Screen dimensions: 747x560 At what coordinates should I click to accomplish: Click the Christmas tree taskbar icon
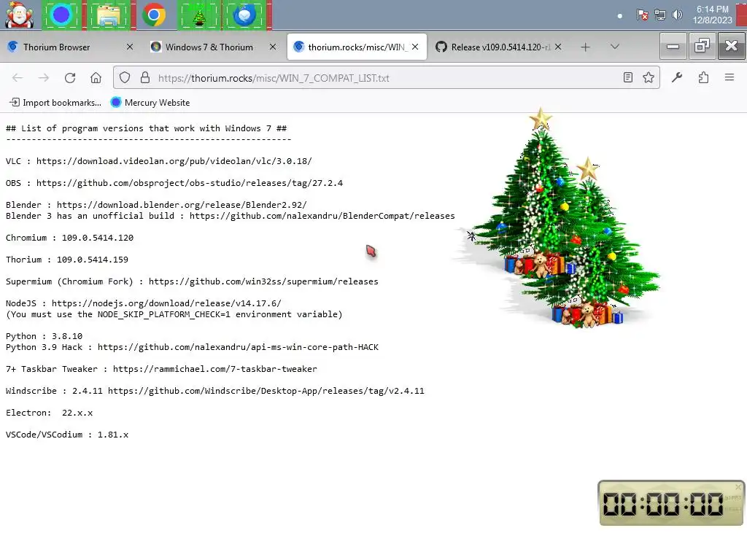point(200,15)
